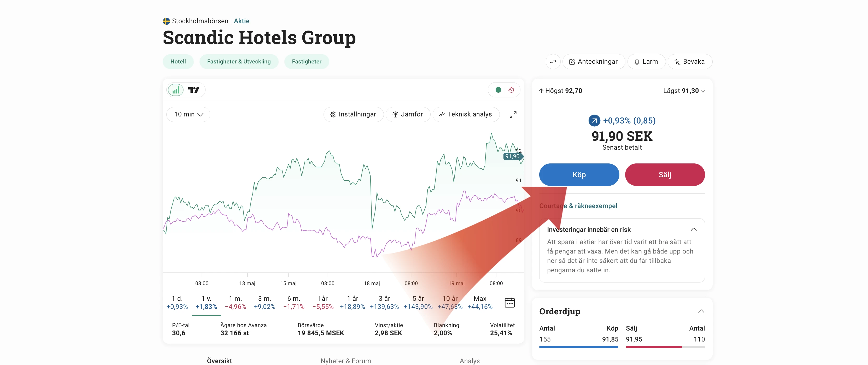This screenshot has width=868, height=365.
Task: Select the 1 d. period tab
Action: (177, 302)
